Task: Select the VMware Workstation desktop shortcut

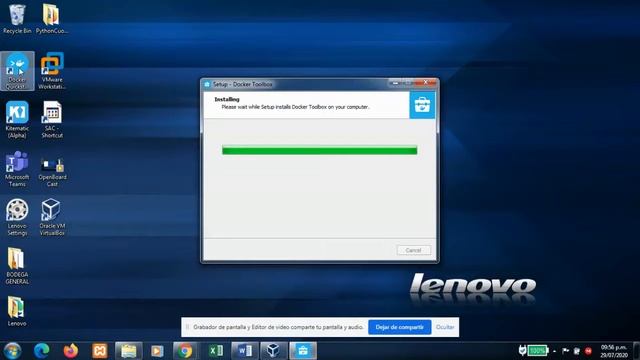Action: (x=52, y=71)
